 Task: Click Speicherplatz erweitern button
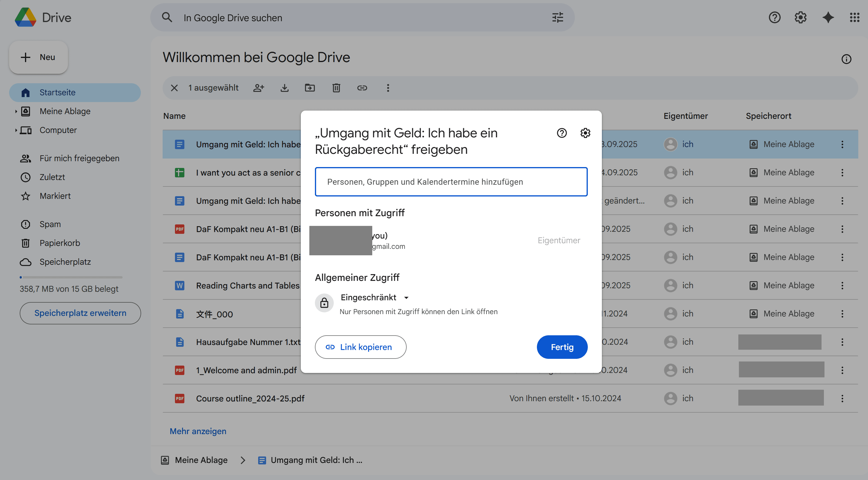pos(80,313)
